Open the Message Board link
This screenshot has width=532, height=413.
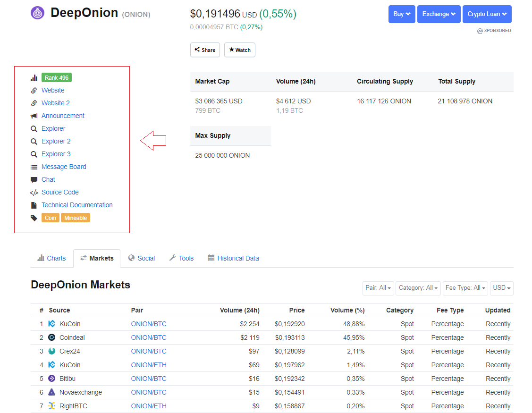[64, 167]
